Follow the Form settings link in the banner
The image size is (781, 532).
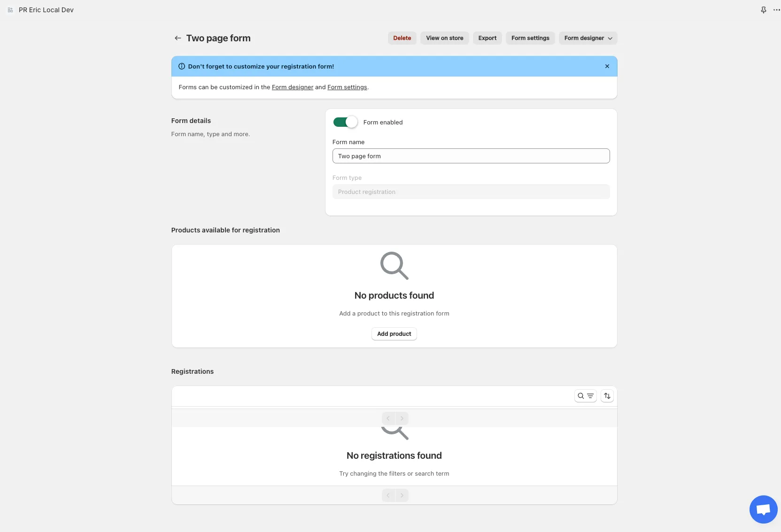point(347,87)
